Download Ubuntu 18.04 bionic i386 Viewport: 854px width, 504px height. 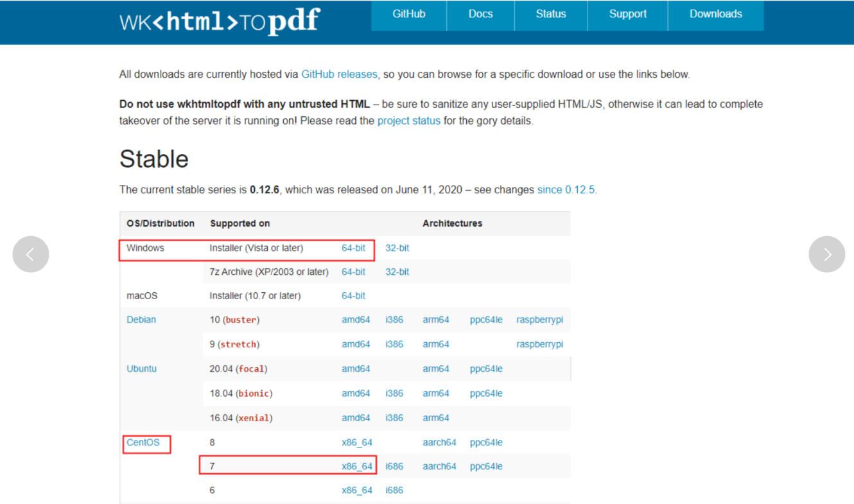point(394,394)
